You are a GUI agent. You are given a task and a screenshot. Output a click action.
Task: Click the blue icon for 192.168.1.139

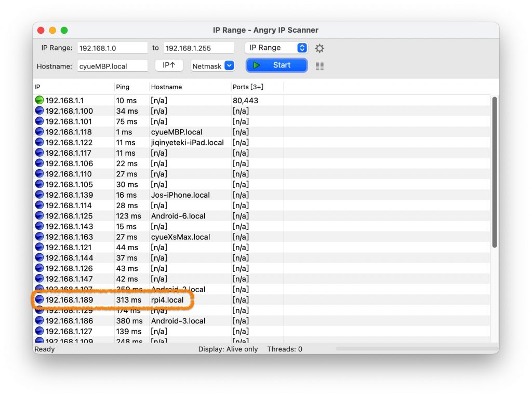coord(39,195)
